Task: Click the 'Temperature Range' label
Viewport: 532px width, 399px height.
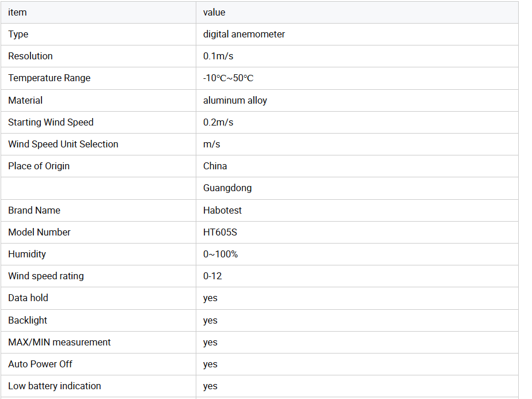Action: point(50,78)
